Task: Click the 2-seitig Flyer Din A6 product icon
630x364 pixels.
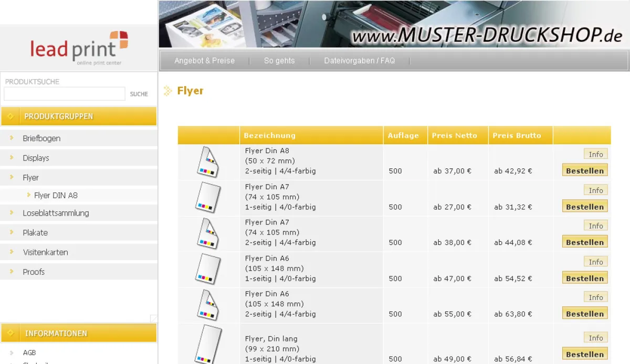Action: [208, 305]
